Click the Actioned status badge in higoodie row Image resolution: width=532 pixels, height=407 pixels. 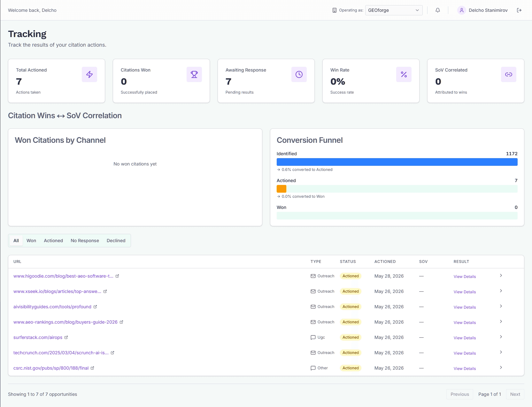tap(351, 276)
